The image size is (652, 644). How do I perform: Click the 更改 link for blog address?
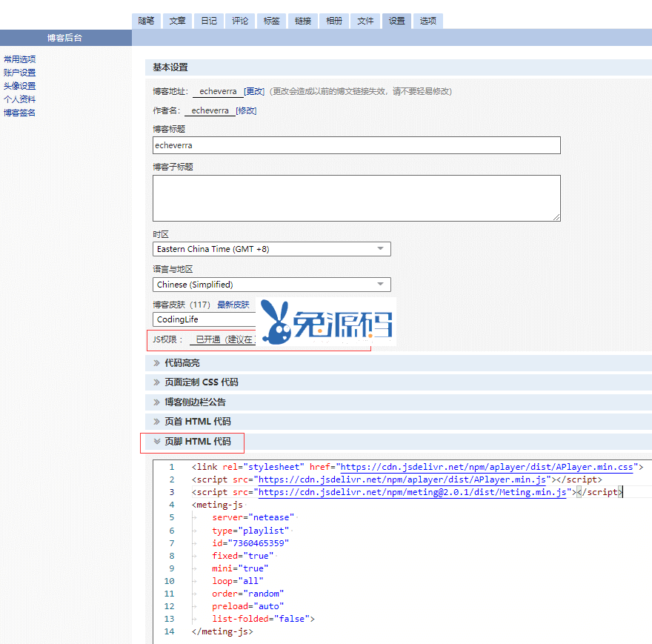(x=254, y=91)
